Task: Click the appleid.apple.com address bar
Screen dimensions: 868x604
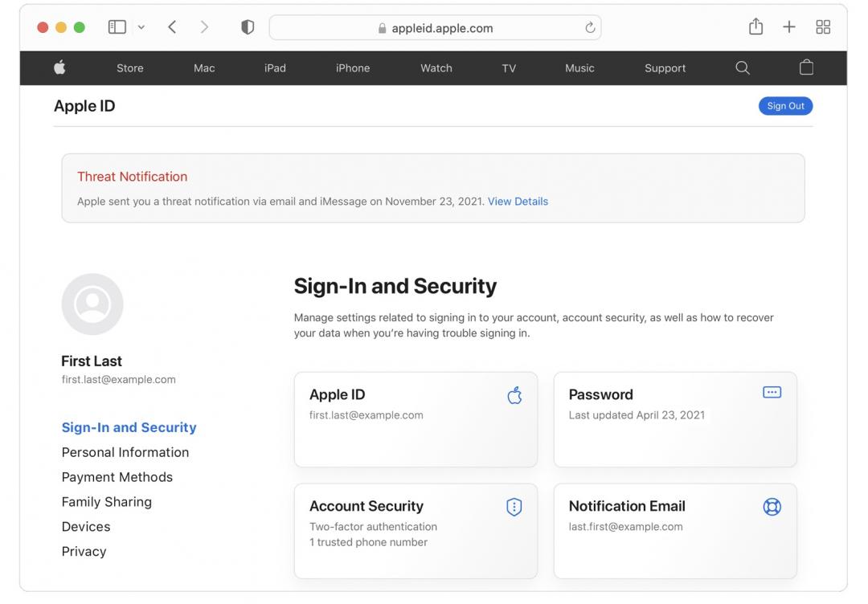Action: coord(435,28)
